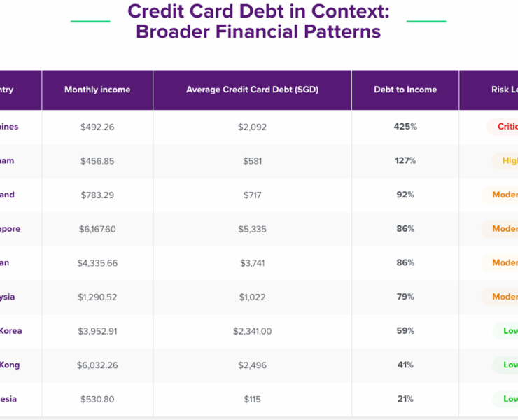Click the "Average Credit Card Debt (SGD)" header
Screen dimensions: 518x420
252,90
